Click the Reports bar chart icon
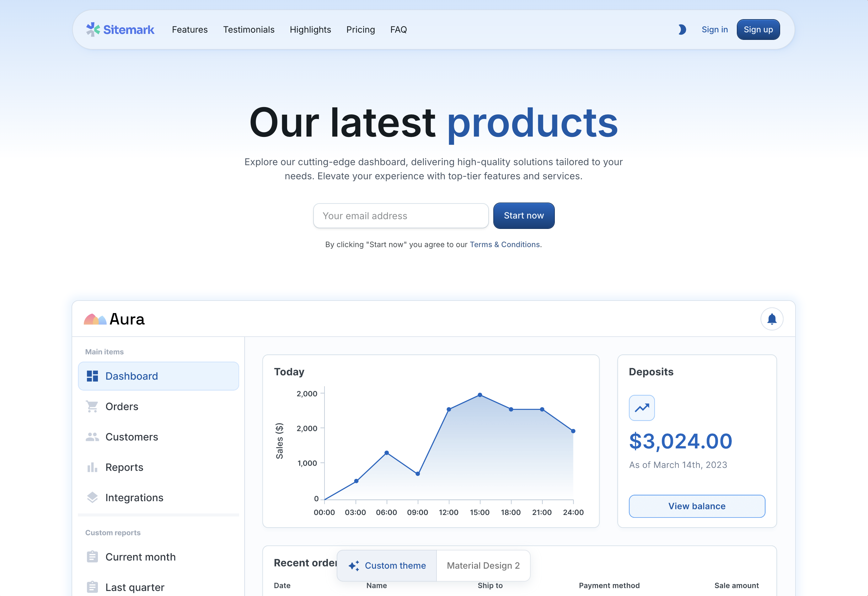The width and height of the screenshot is (868, 596). tap(92, 467)
